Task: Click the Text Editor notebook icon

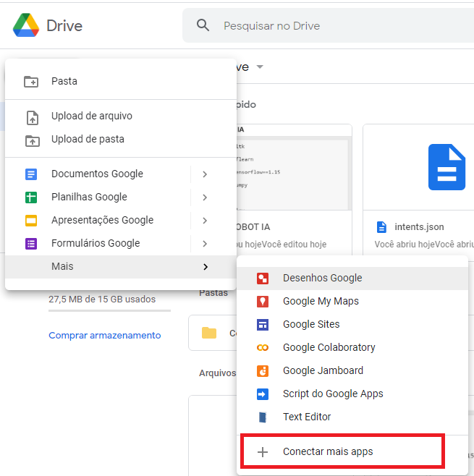Action: click(x=263, y=417)
